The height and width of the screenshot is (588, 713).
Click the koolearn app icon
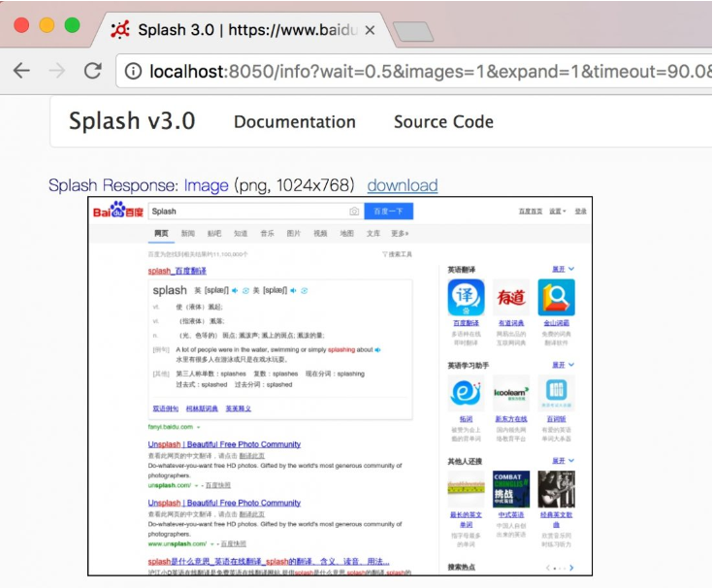pyautogui.click(x=511, y=393)
